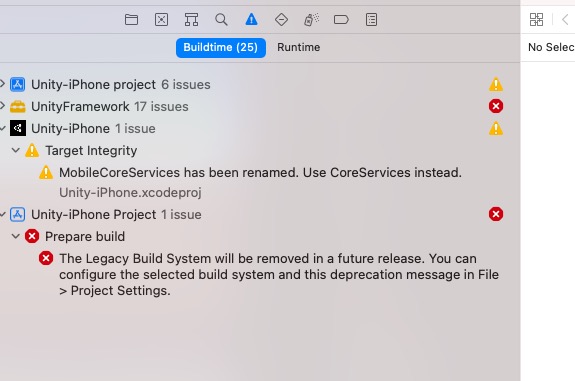Viewport: 575px width, 381px height.
Task: Open the Test navigator diamond icon
Action: [281, 19]
